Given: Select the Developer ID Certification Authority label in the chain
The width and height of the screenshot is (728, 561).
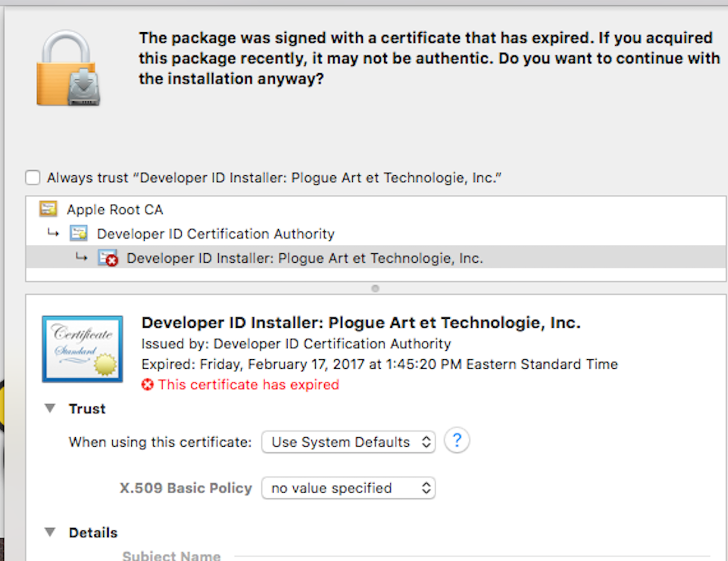Looking at the screenshot, I should [215, 234].
